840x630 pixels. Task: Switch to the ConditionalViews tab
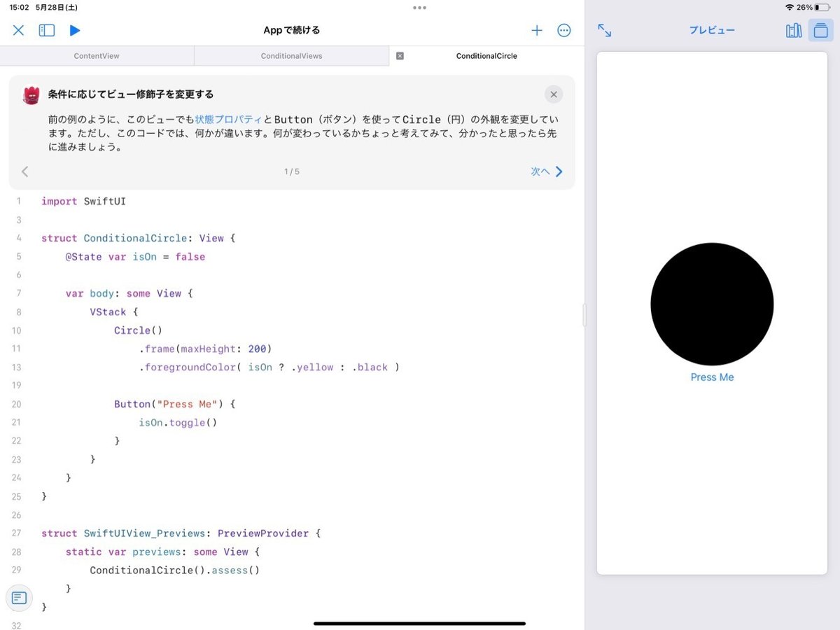pos(292,56)
